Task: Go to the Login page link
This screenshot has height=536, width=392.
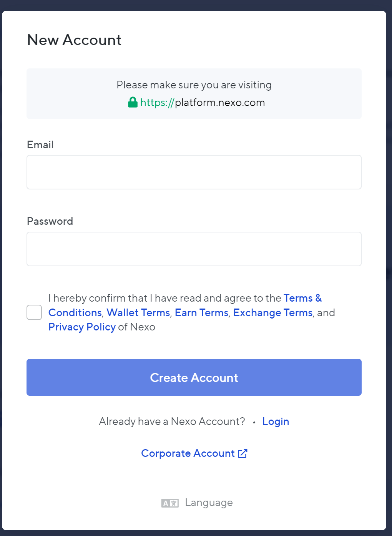Action: pos(276,421)
